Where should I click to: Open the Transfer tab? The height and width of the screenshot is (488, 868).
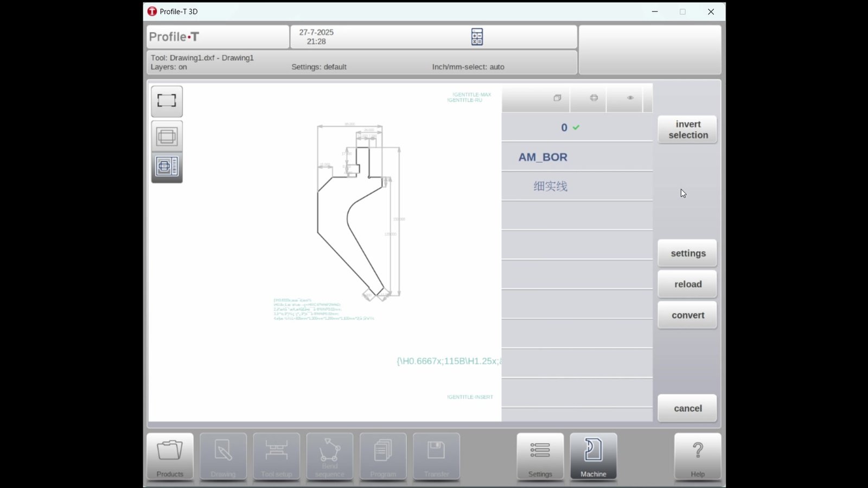436,457
